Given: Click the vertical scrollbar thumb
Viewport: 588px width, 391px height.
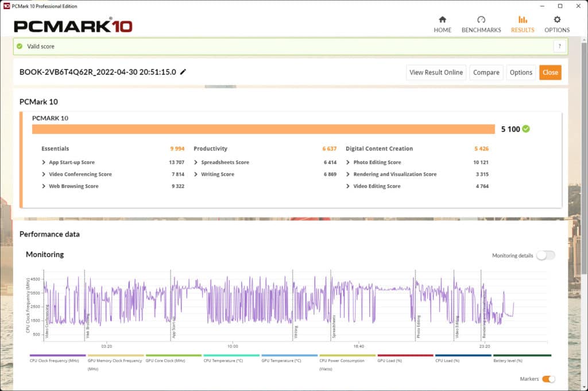Looking at the screenshot, I should (585, 158).
